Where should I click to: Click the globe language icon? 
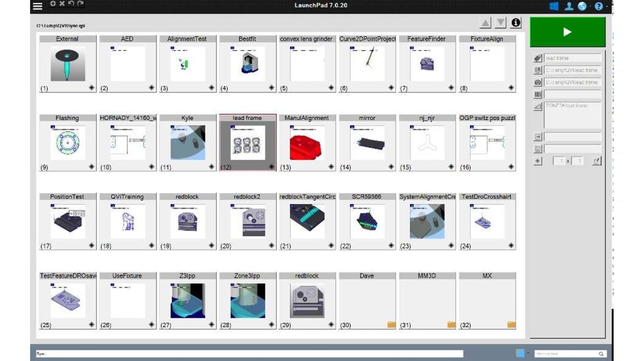point(582,6)
